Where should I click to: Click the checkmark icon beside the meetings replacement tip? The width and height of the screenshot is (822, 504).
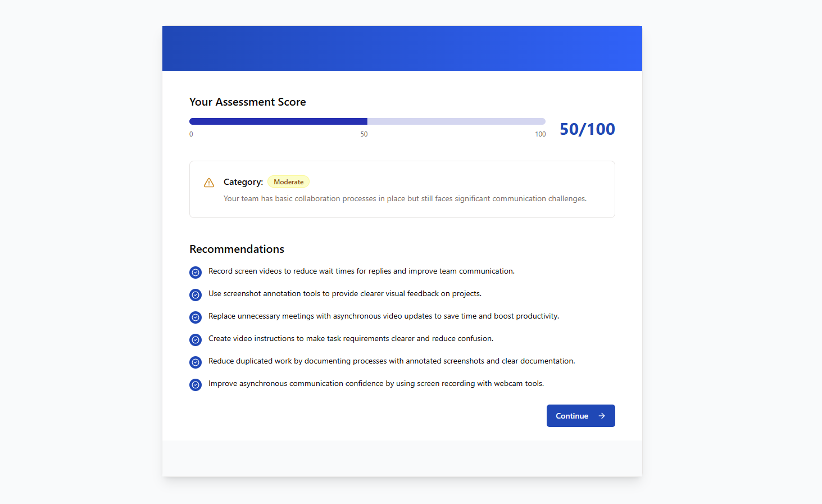195,317
